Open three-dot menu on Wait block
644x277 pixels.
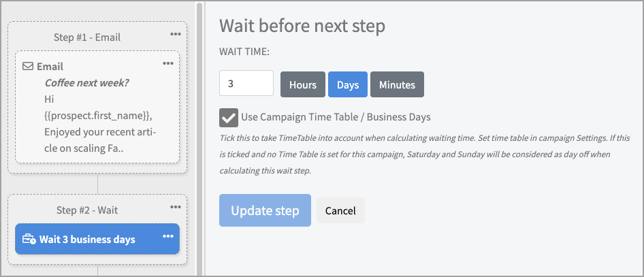[x=168, y=237]
